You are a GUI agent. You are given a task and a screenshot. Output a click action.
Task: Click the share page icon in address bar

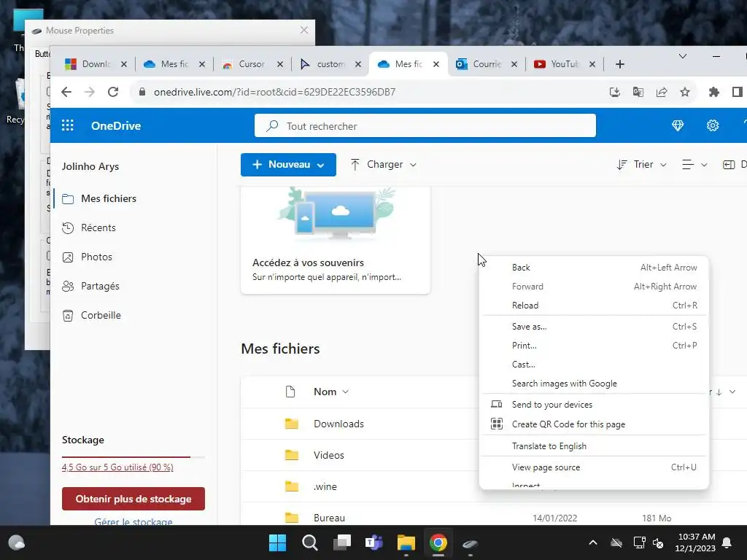point(661,92)
